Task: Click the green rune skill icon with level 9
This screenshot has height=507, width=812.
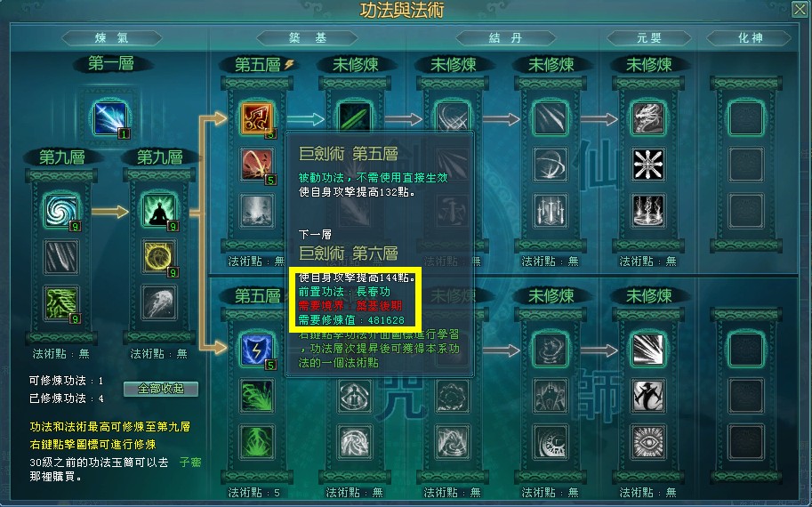Action: tap(61, 303)
